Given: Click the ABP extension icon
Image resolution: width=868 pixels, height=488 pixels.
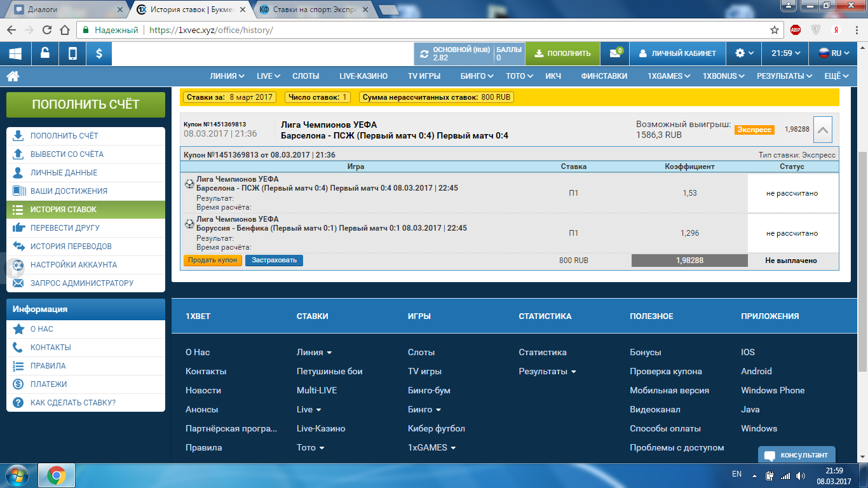Looking at the screenshot, I should click(x=796, y=30).
